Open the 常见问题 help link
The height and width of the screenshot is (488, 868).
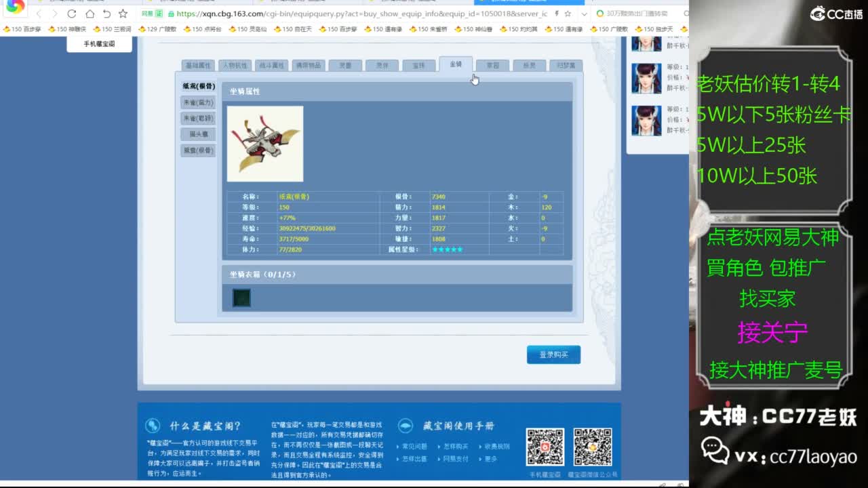click(x=414, y=447)
